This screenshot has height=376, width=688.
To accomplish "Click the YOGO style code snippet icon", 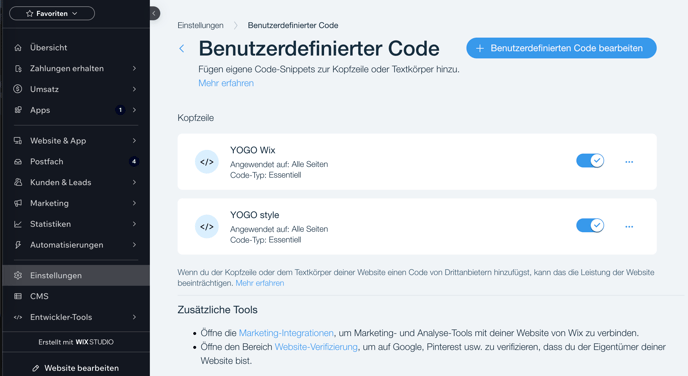I will coord(207,227).
